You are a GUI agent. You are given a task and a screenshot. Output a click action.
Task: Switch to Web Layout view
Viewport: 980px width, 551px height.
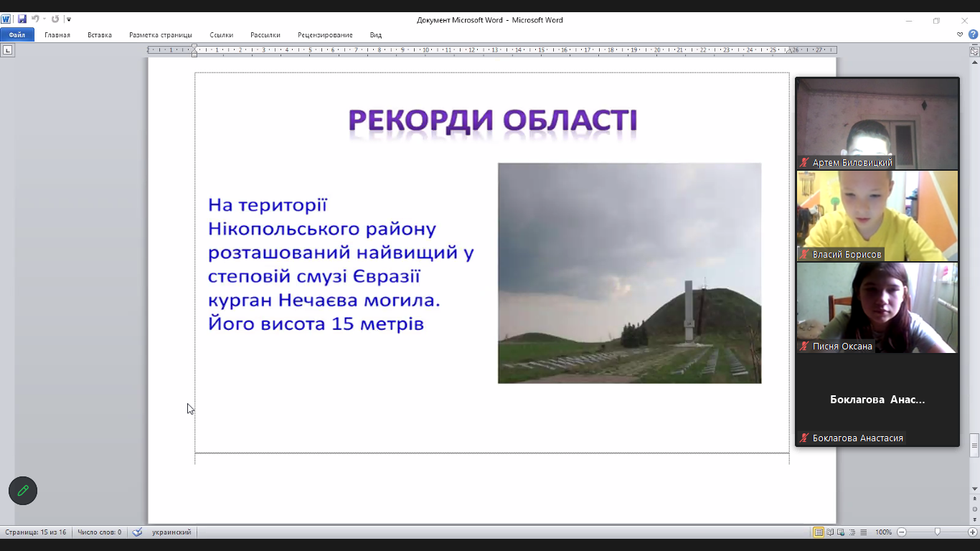pyautogui.click(x=842, y=532)
